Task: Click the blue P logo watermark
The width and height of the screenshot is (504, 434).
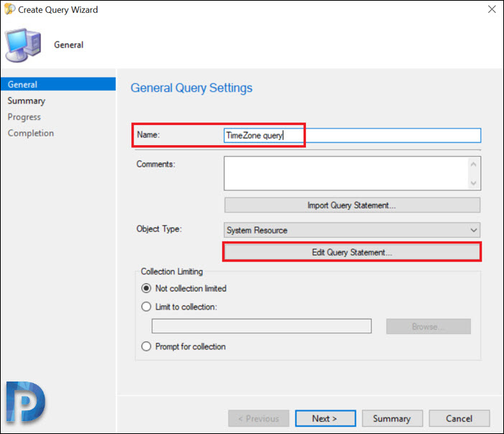Action: click(x=25, y=402)
